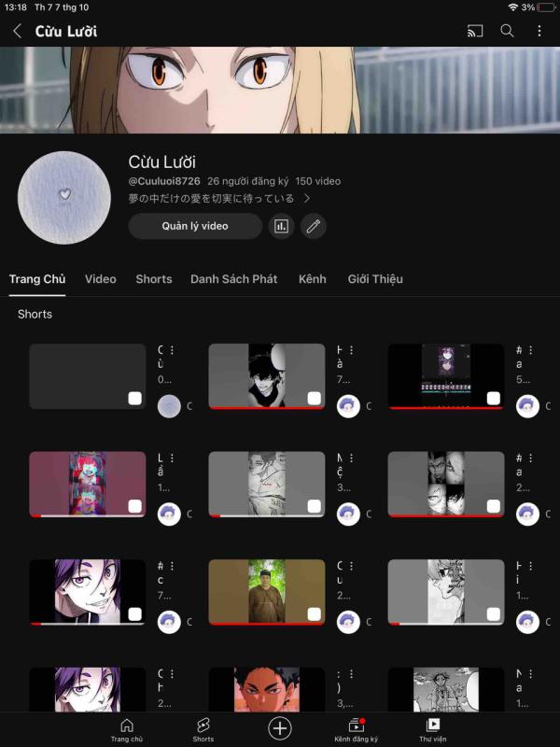The height and width of the screenshot is (747, 560).
Task: Tap the battery indicator in status bar
Action: tap(547, 7)
